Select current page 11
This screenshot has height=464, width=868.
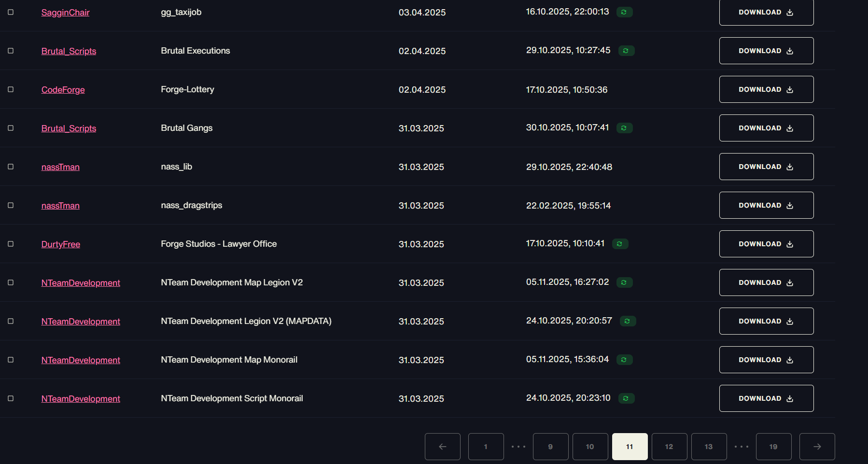coord(630,447)
